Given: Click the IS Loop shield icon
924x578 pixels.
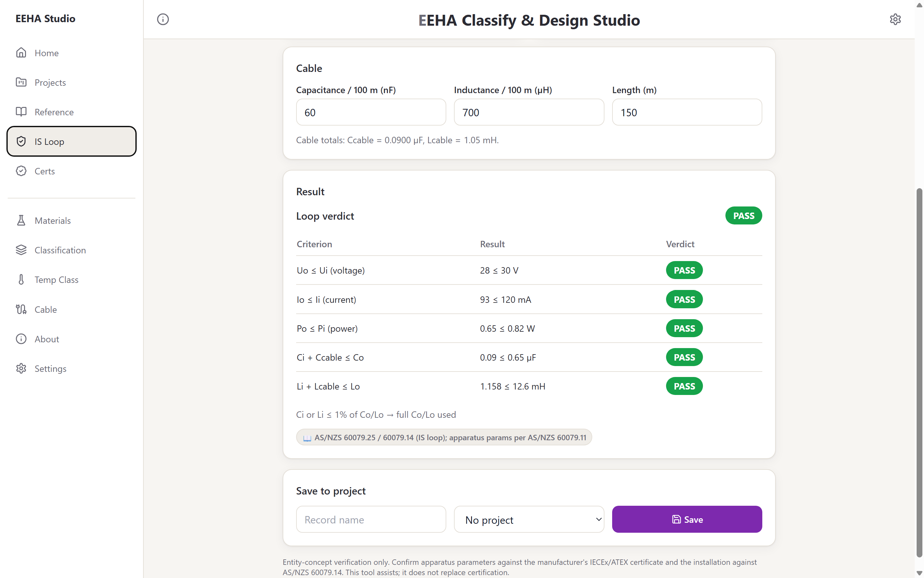Looking at the screenshot, I should 21,141.
